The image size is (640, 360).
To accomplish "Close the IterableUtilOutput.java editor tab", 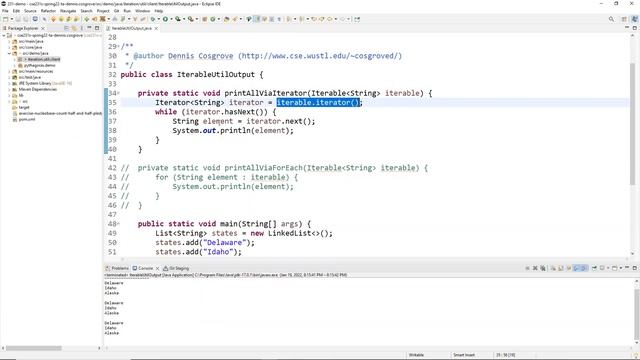I will pos(156,28).
